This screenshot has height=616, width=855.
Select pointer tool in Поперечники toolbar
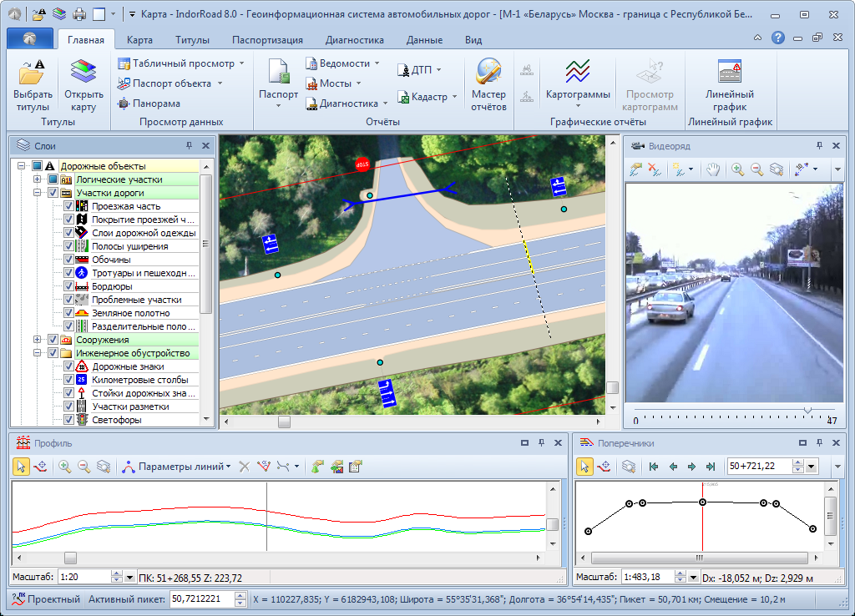click(584, 467)
